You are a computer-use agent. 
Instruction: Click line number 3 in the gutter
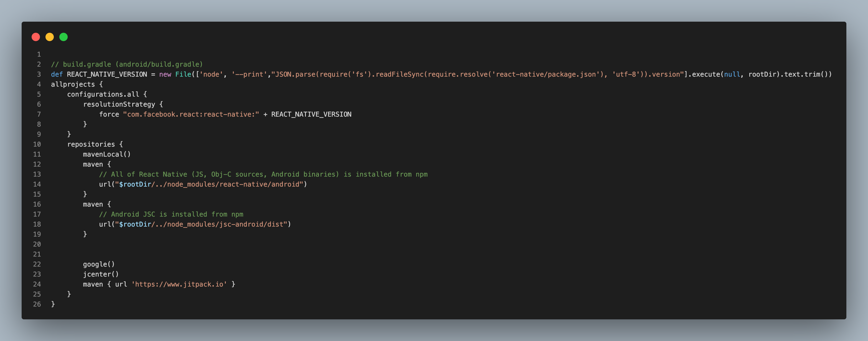tap(39, 74)
